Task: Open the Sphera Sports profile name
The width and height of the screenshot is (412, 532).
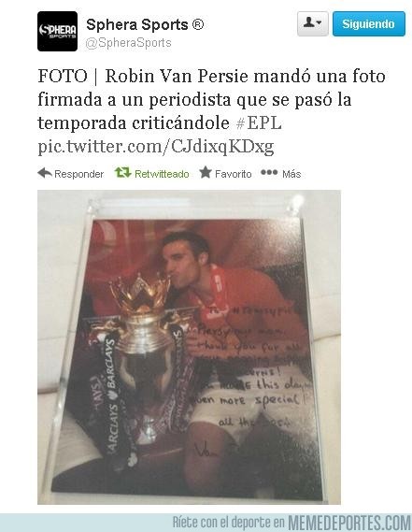Action: [x=145, y=24]
